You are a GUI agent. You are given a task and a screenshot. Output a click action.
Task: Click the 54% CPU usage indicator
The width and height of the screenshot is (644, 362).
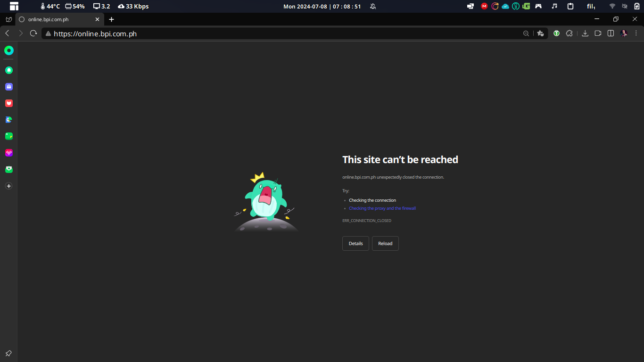point(75,6)
